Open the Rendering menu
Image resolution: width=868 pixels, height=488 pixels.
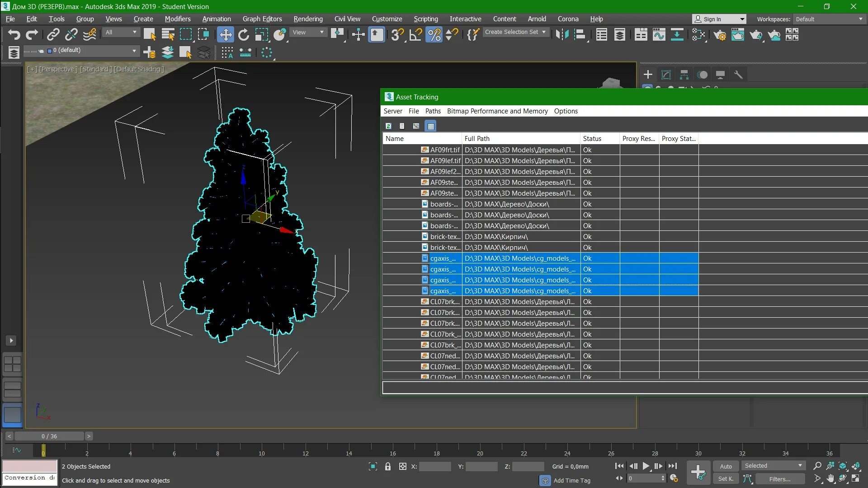tap(308, 19)
